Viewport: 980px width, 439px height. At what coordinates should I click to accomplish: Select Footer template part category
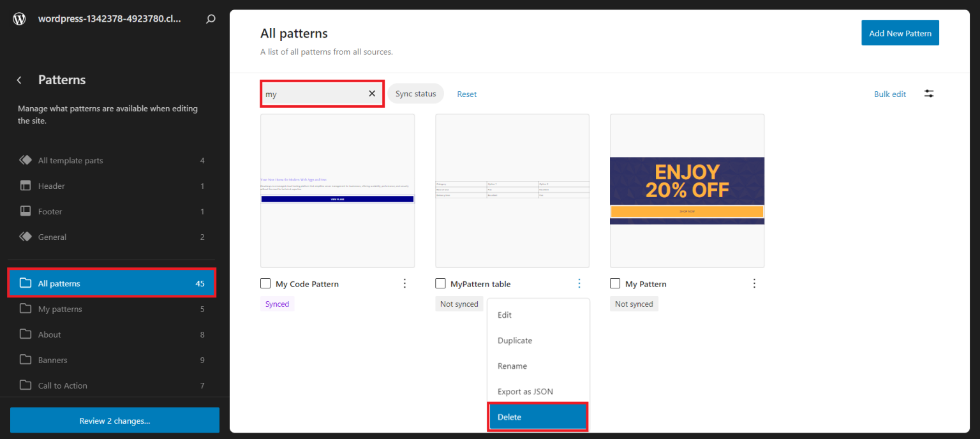pos(112,211)
